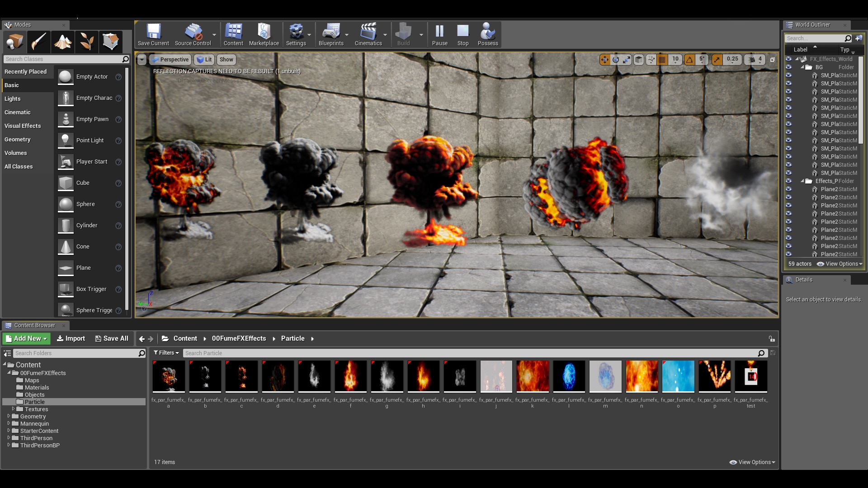Activate the rotation gizmo in viewport toolbar
Viewport: 868px width, 488px height.
point(616,59)
